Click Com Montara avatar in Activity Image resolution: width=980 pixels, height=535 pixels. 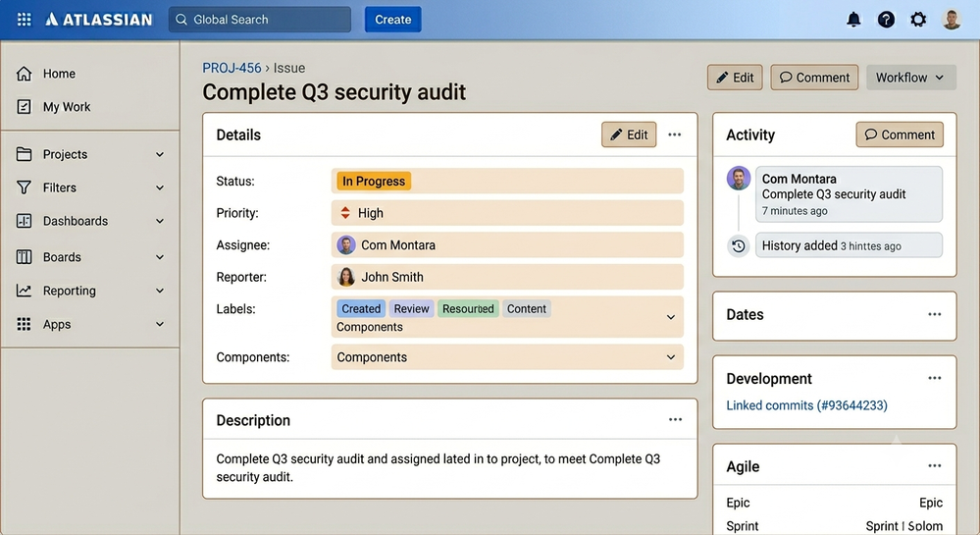[x=739, y=179]
